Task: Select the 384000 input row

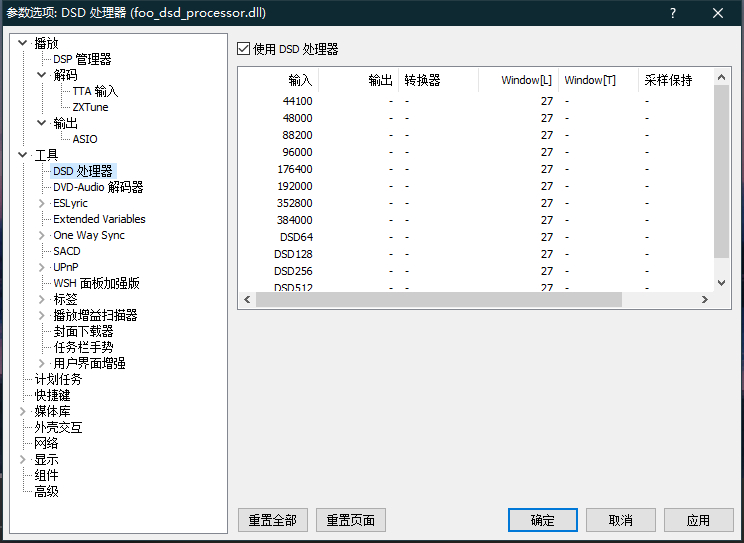Action: [x=476, y=220]
